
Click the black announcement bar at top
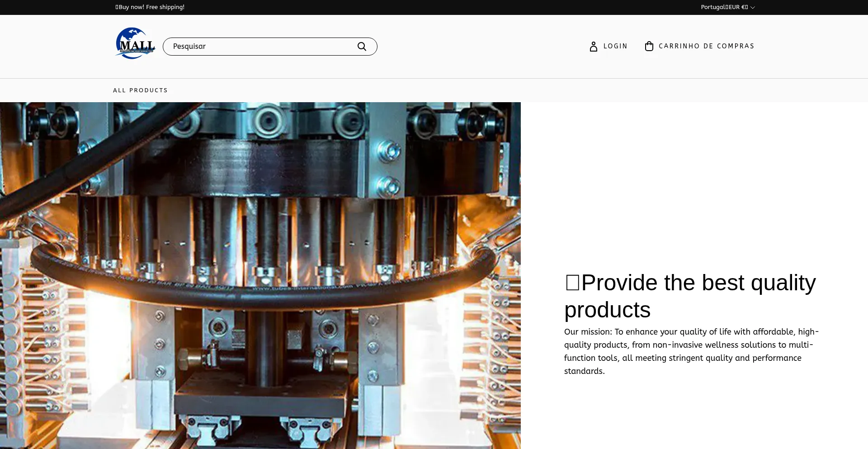click(x=434, y=7)
